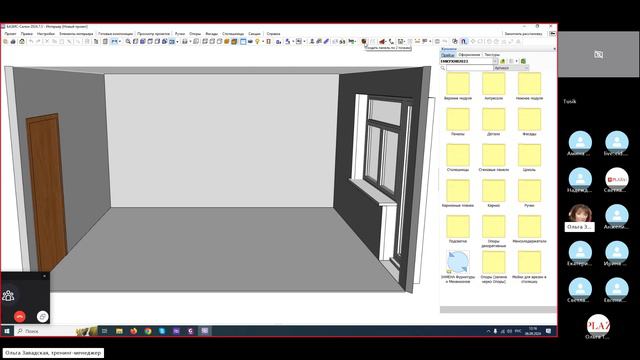The height and width of the screenshot is (360, 640).
Task: Open the Правка menu
Action: (27, 34)
